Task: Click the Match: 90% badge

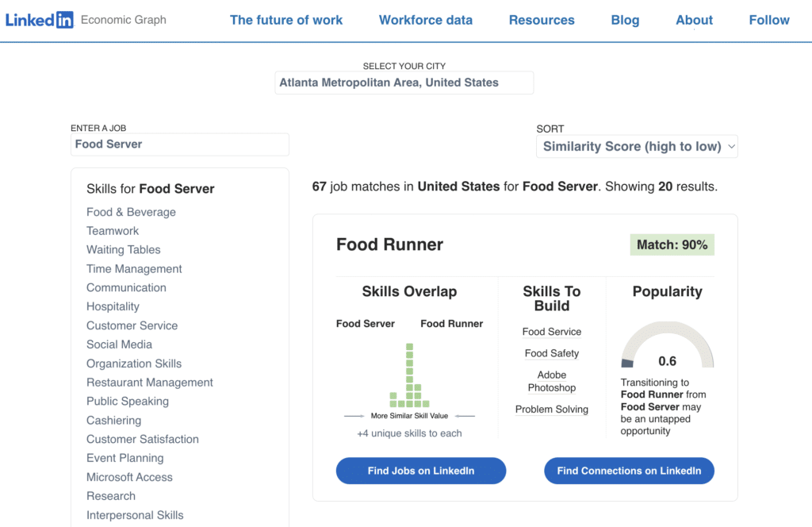Action: [672, 244]
